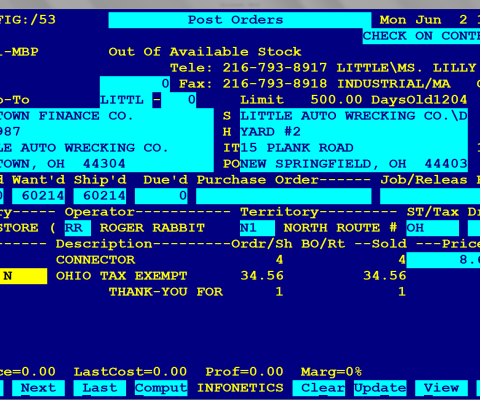The width and height of the screenshot is (480, 400).
Task: Click the Update button
Action: point(380,388)
